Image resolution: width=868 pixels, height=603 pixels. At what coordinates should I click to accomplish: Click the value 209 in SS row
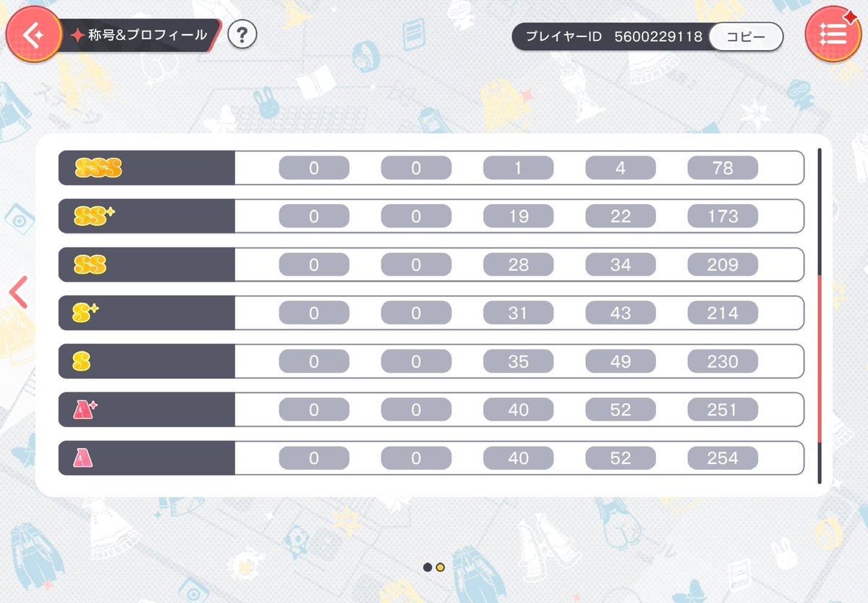(x=723, y=265)
